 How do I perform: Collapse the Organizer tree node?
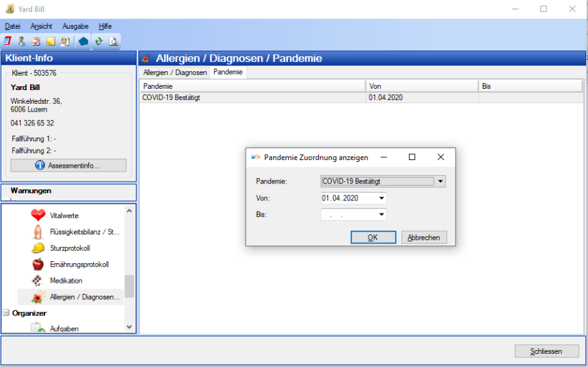[6, 313]
